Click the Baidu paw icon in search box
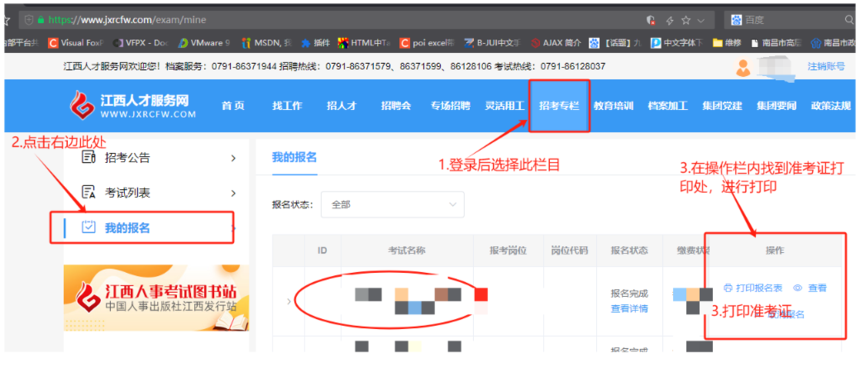Viewport: 860px width, 377px height. click(737, 20)
